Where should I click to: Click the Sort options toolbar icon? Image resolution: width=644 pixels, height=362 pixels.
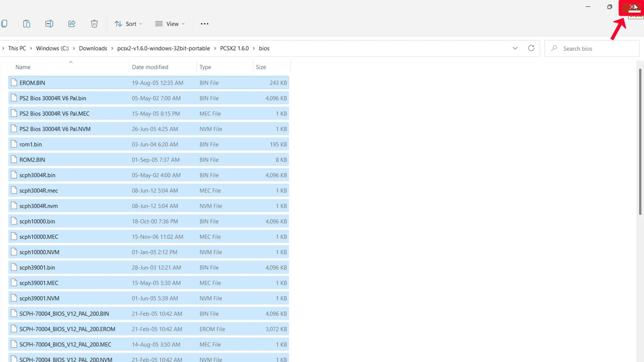(x=128, y=23)
